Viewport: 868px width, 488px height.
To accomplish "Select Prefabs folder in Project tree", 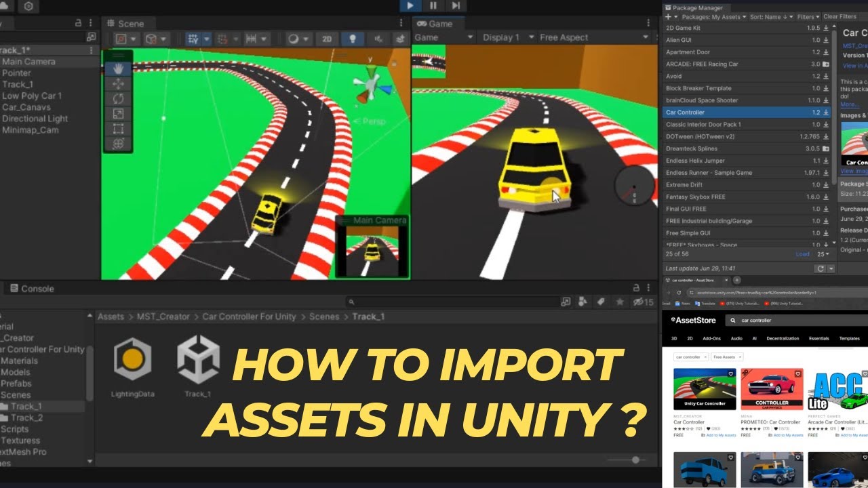I will coord(16,384).
